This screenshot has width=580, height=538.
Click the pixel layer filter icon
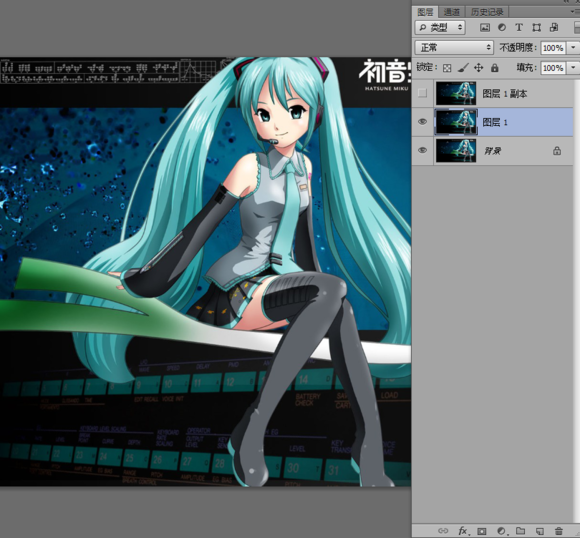(485, 27)
